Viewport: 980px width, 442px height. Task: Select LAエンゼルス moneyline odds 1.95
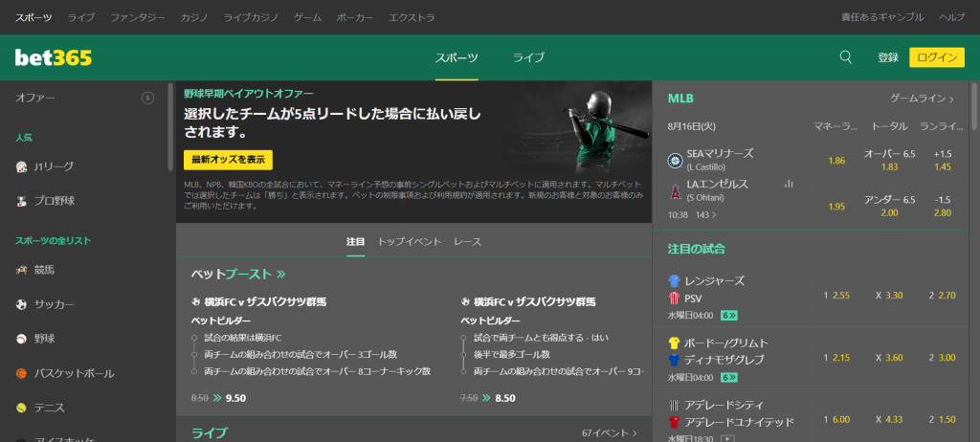click(x=836, y=207)
